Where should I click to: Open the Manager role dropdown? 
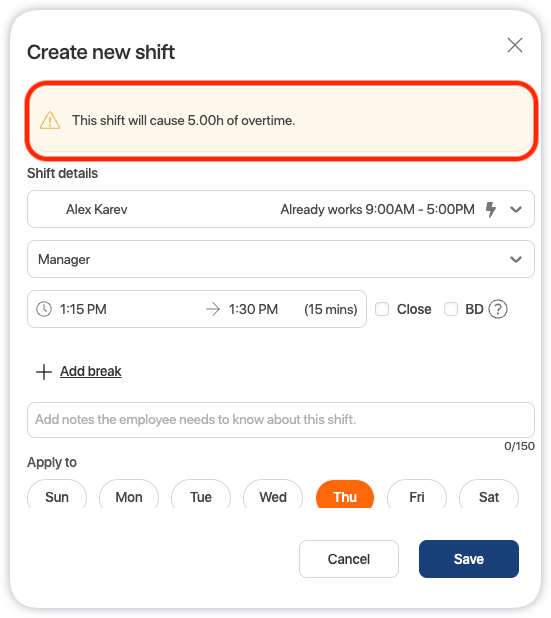tap(281, 259)
